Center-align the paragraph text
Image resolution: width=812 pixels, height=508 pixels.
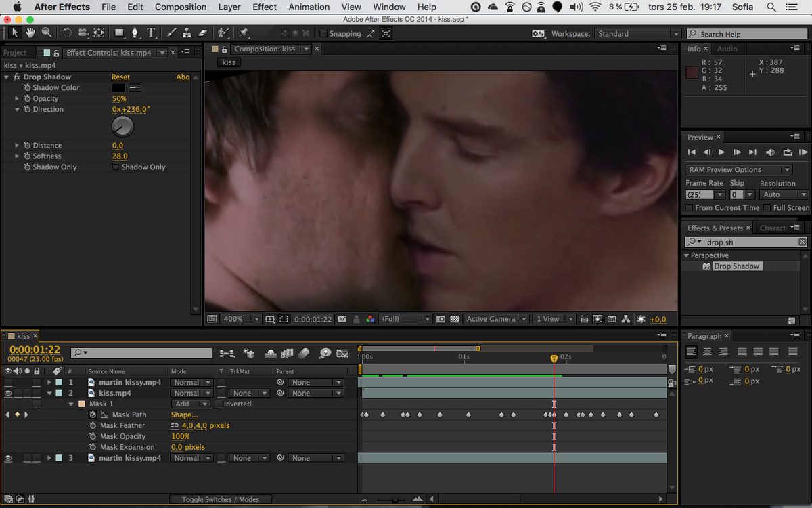point(707,352)
